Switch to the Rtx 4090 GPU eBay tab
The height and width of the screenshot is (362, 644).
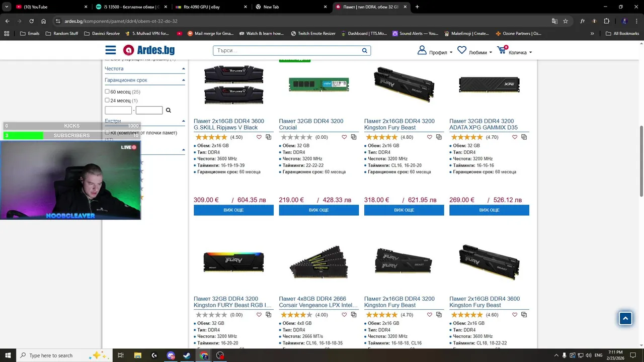point(211,7)
